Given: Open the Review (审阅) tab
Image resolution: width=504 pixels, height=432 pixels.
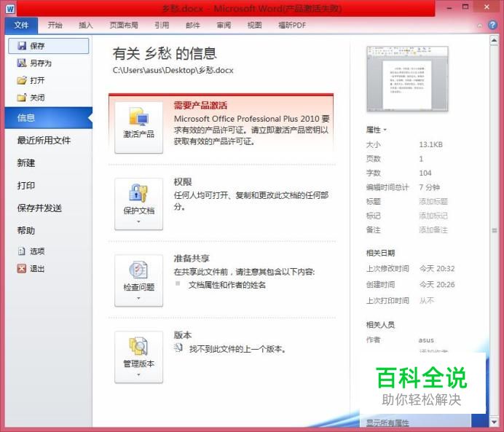Looking at the screenshot, I should (x=224, y=25).
